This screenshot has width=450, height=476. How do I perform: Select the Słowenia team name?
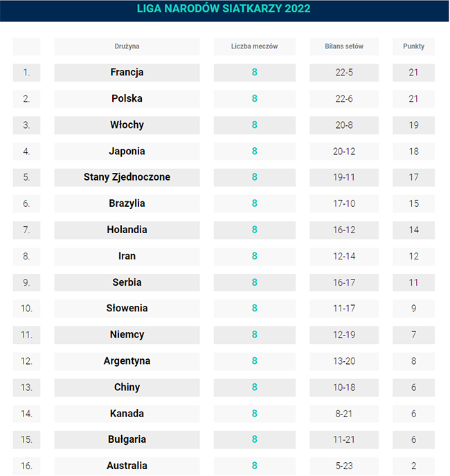(127, 309)
